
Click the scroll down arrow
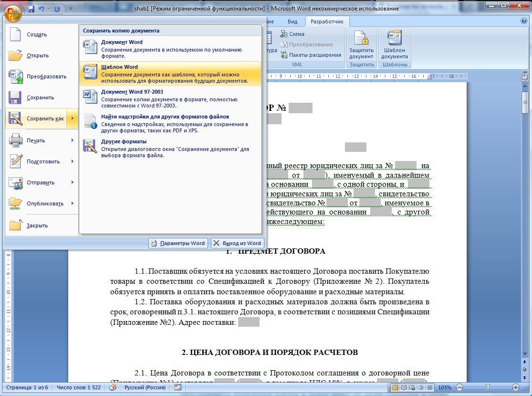click(524, 354)
